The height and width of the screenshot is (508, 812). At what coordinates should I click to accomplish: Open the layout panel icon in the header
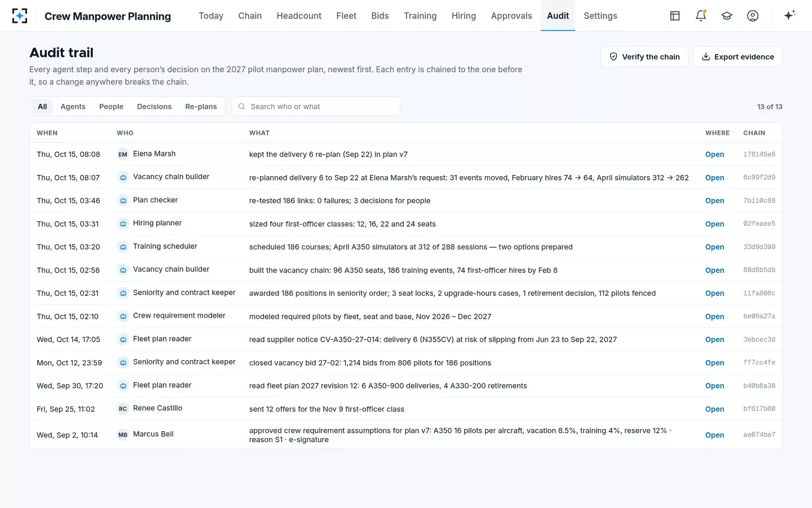(675, 16)
